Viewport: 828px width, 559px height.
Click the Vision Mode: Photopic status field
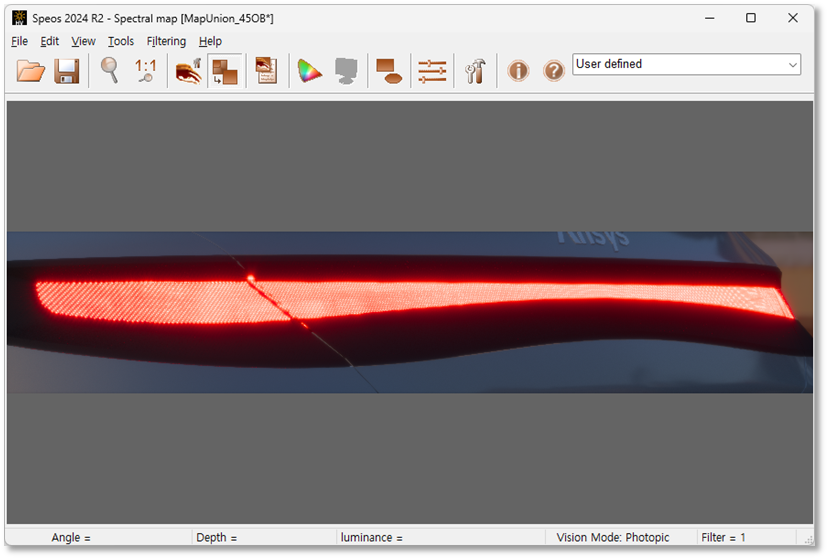[613, 538]
